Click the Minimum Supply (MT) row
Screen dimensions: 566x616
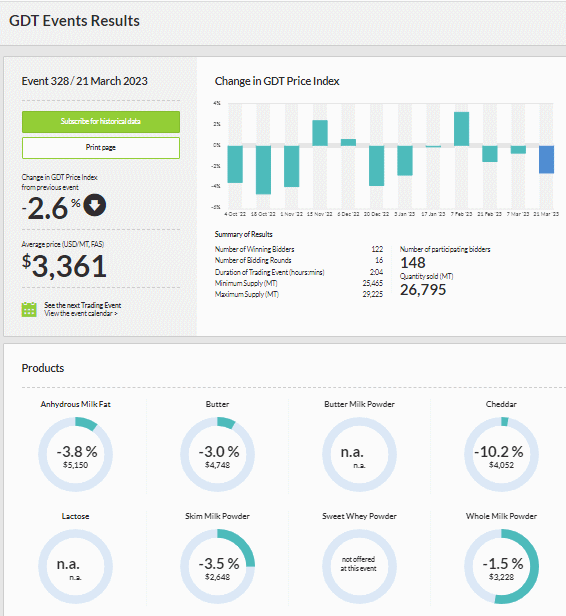pyautogui.click(x=299, y=283)
